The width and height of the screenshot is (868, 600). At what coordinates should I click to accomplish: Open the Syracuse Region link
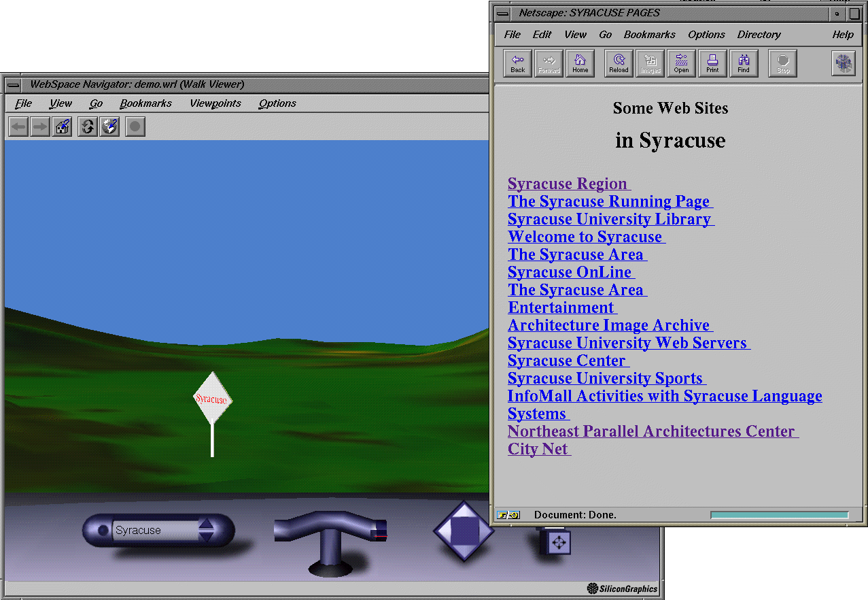(x=569, y=184)
